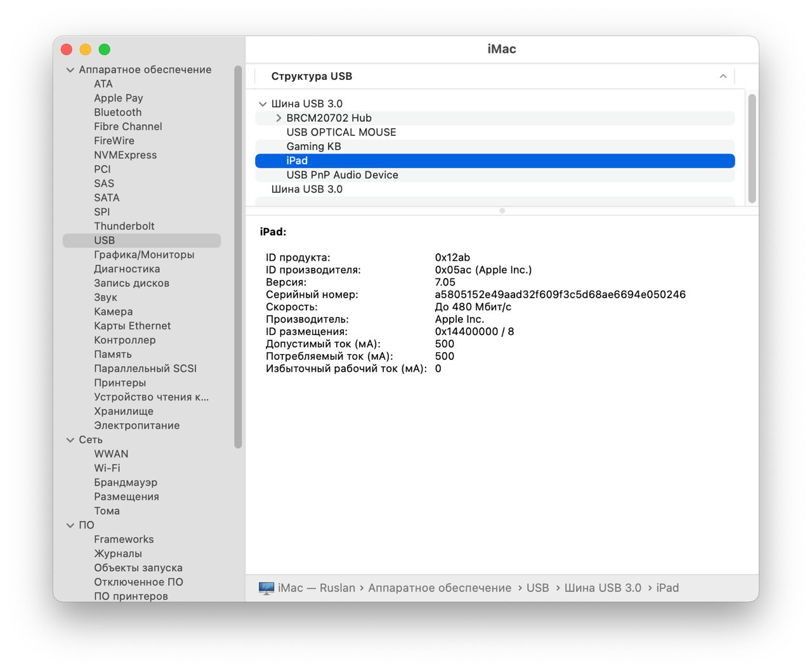Viewport: 812px width, 672px height.
Task: Open the Wi-Fi network section
Action: click(107, 468)
